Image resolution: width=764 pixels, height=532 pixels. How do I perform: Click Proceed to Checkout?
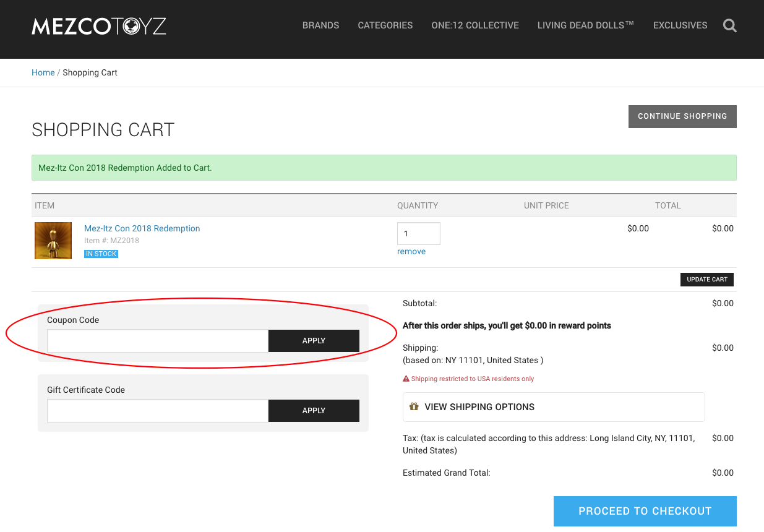click(x=645, y=511)
